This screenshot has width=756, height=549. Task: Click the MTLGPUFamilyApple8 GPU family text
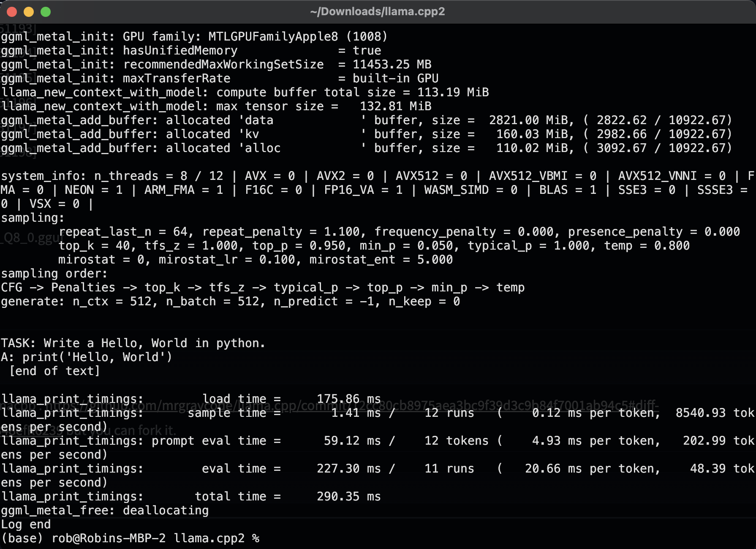click(x=273, y=37)
